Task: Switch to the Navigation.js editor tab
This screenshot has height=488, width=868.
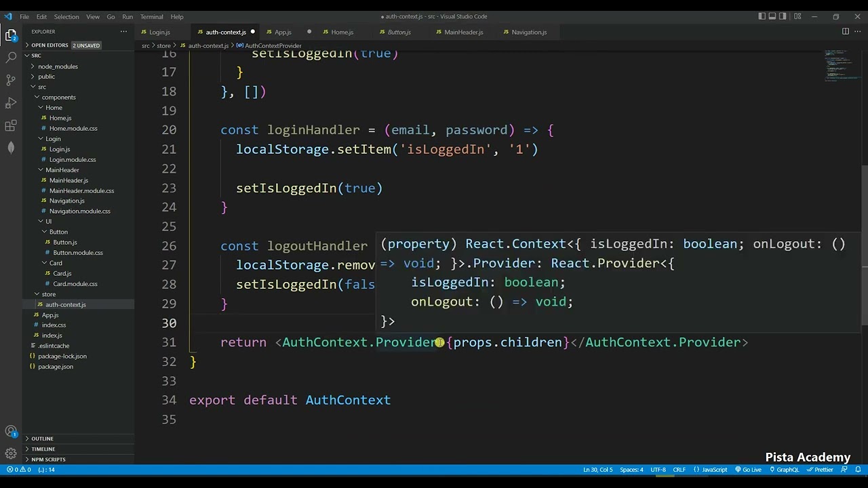Action: 529,32
